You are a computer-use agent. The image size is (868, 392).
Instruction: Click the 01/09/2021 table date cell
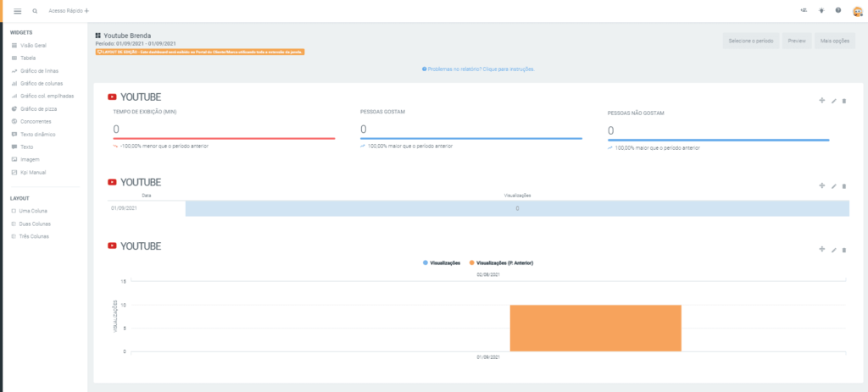point(147,208)
